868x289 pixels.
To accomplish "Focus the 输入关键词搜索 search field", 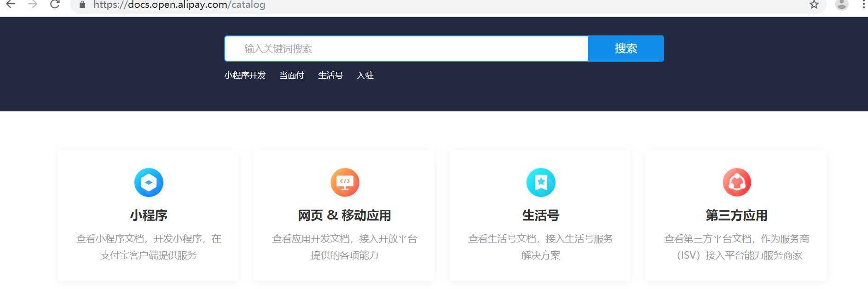I will (x=406, y=48).
